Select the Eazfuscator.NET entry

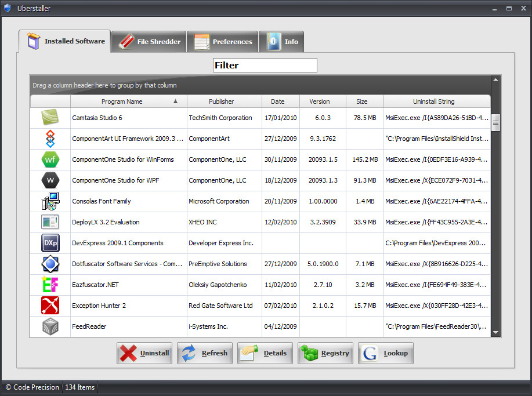(x=95, y=285)
